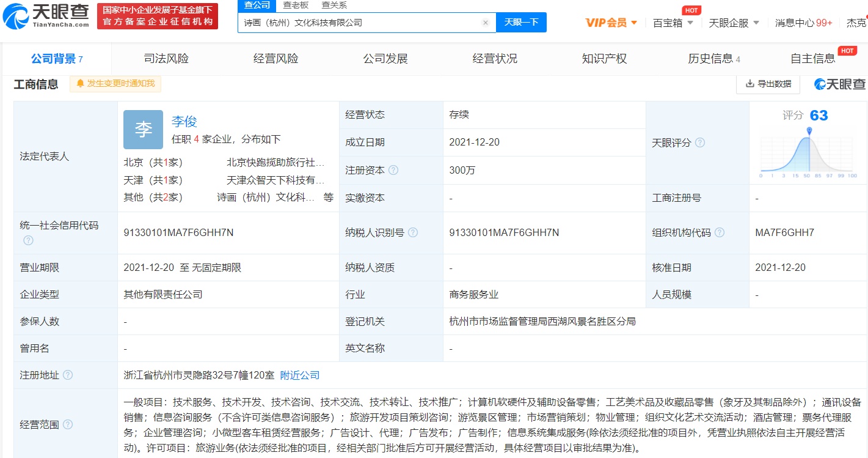Viewport: 868px width, 458px height.
Task: Click 天津（共1家） region entry
Action: click(153, 180)
